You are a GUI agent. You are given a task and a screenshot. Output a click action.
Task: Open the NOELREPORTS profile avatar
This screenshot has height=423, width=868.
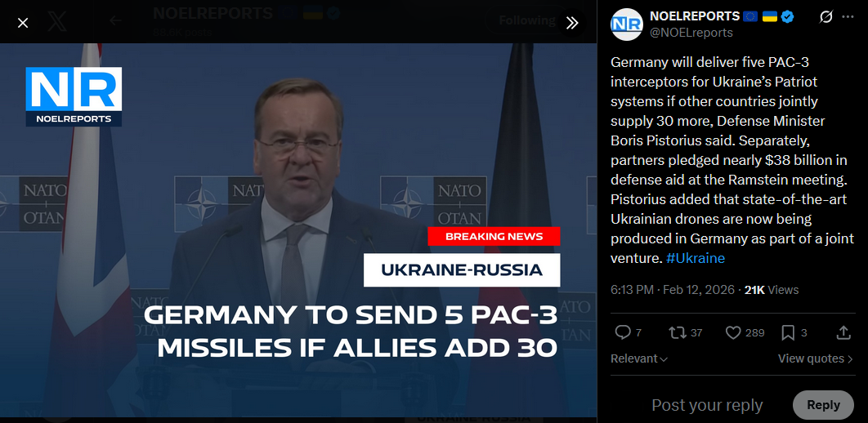(626, 24)
